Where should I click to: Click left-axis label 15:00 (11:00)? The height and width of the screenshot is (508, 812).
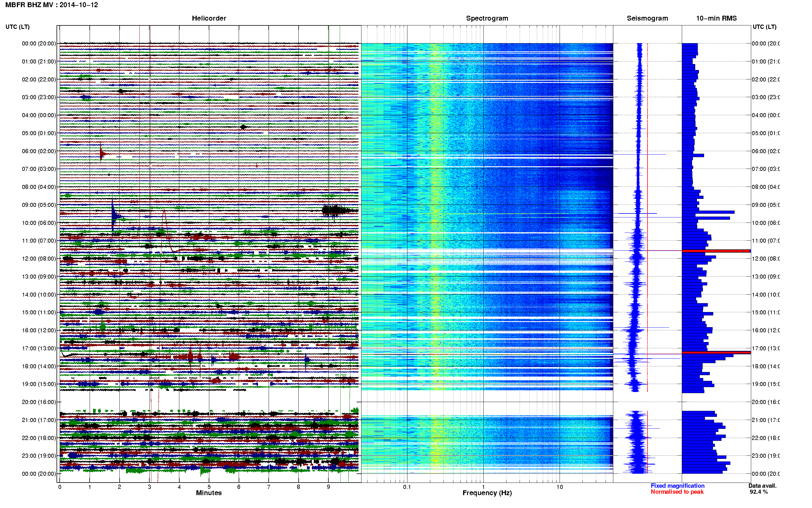tap(39, 312)
